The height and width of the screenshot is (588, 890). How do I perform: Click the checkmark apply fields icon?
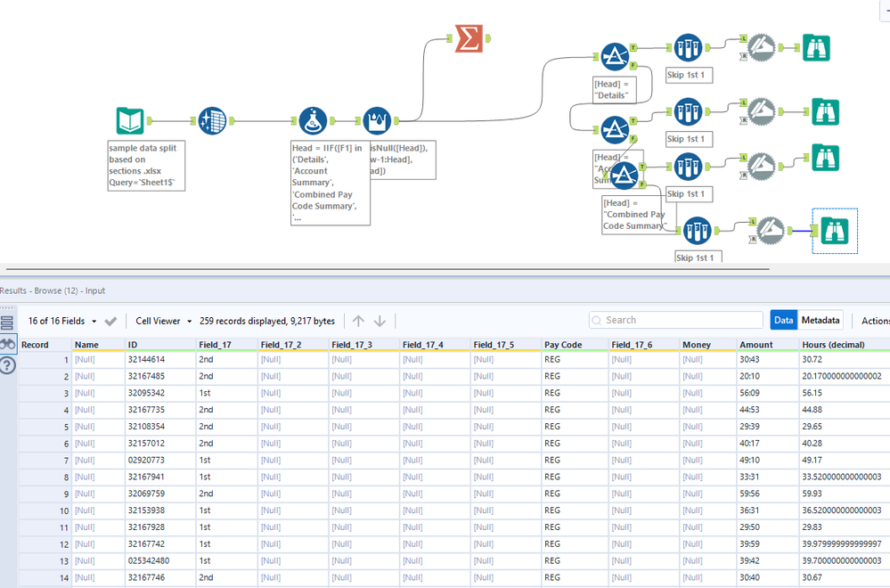pos(110,321)
